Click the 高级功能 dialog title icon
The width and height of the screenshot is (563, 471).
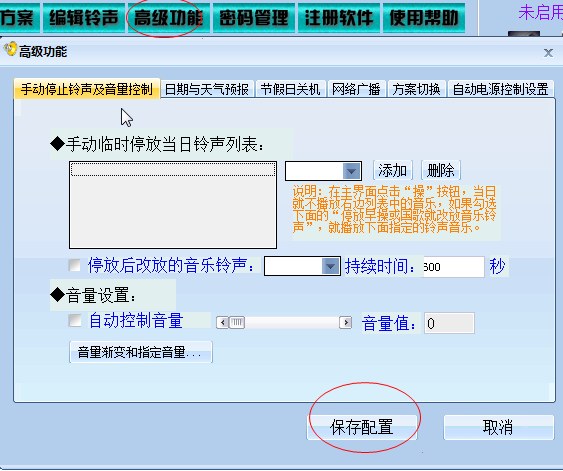click(x=10, y=49)
